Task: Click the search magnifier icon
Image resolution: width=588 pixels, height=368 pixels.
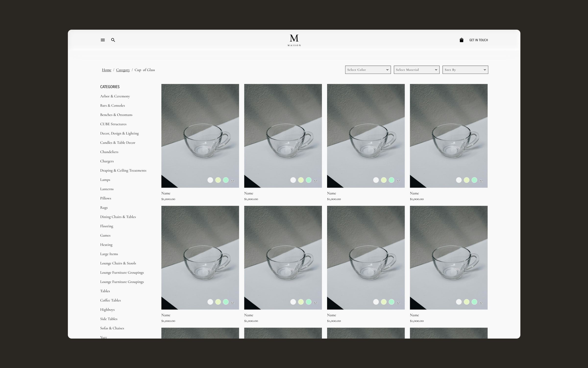Action: 113,40
